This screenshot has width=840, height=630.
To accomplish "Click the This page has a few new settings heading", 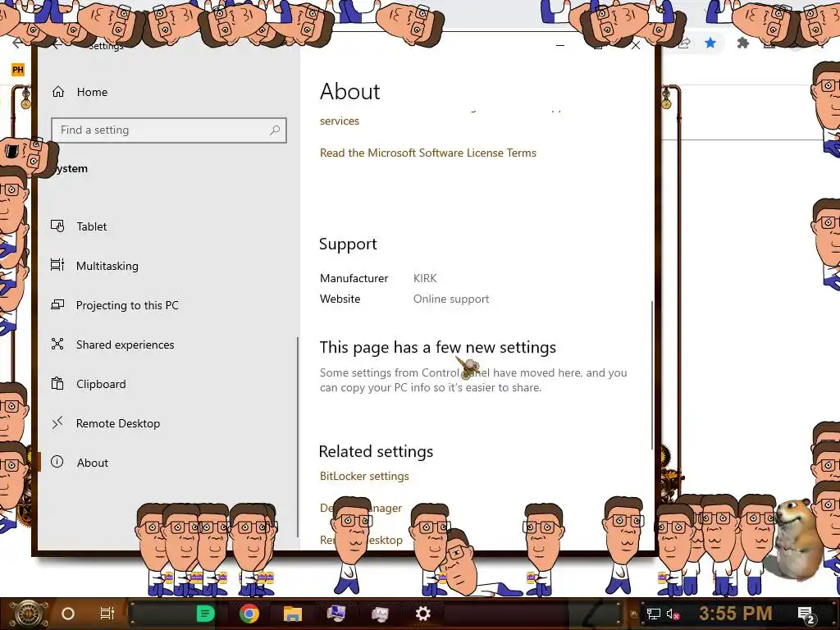I will click(438, 348).
